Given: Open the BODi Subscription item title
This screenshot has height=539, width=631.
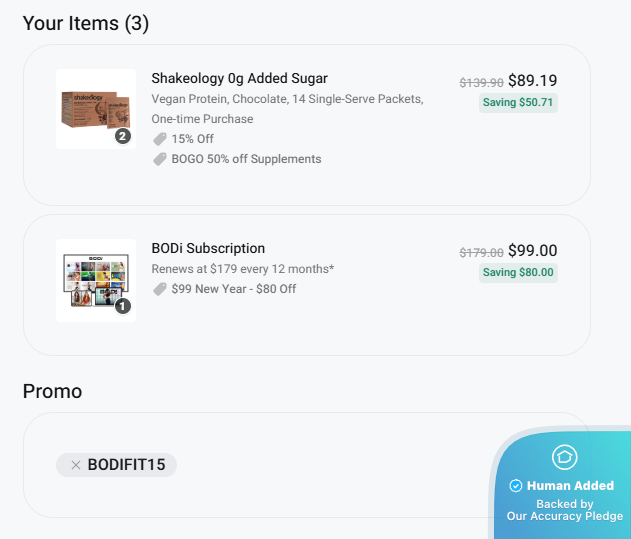Looking at the screenshot, I should (x=208, y=248).
